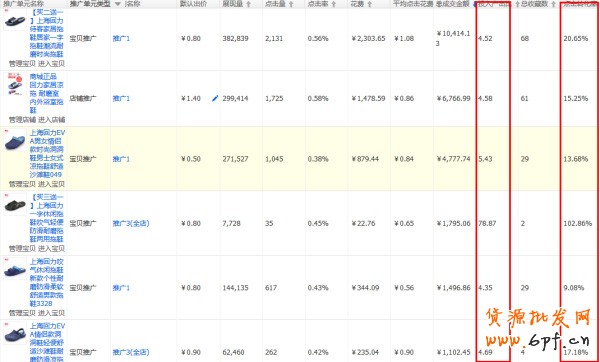Click 进入店铺 under 商城正品 listing
This screenshot has height=362, width=600.
pos(51,120)
